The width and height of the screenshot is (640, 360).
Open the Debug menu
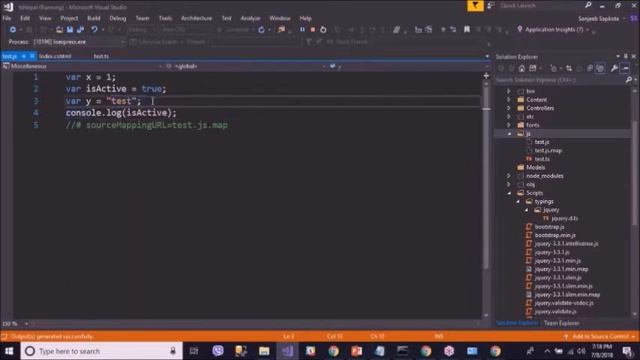[118, 18]
